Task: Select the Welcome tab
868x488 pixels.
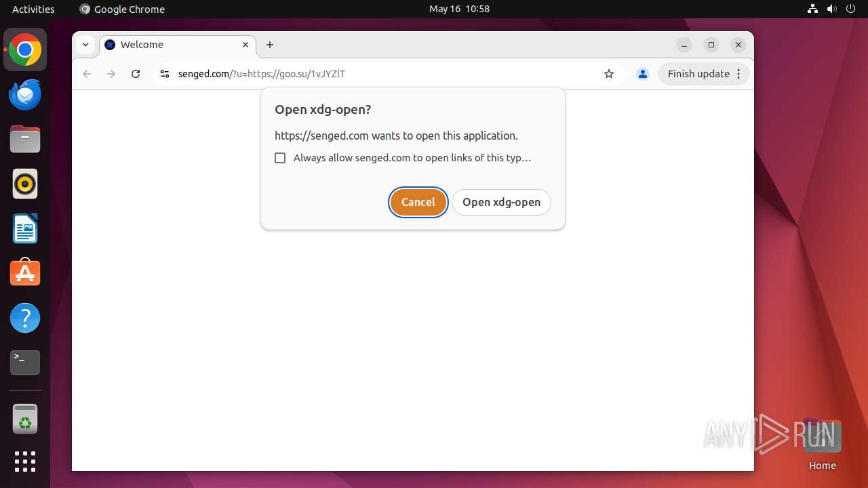Action: [x=178, y=45]
